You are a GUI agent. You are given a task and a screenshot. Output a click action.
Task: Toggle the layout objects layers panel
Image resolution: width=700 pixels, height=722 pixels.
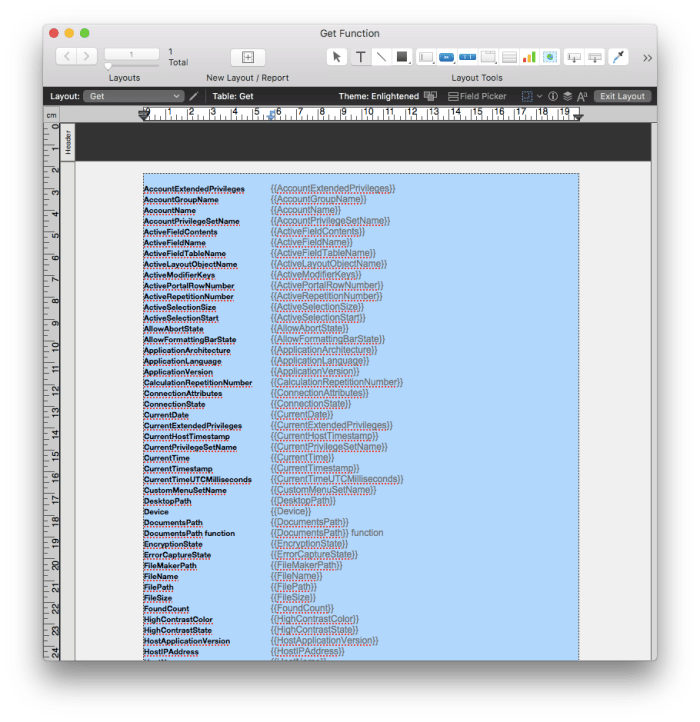(x=567, y=96)
